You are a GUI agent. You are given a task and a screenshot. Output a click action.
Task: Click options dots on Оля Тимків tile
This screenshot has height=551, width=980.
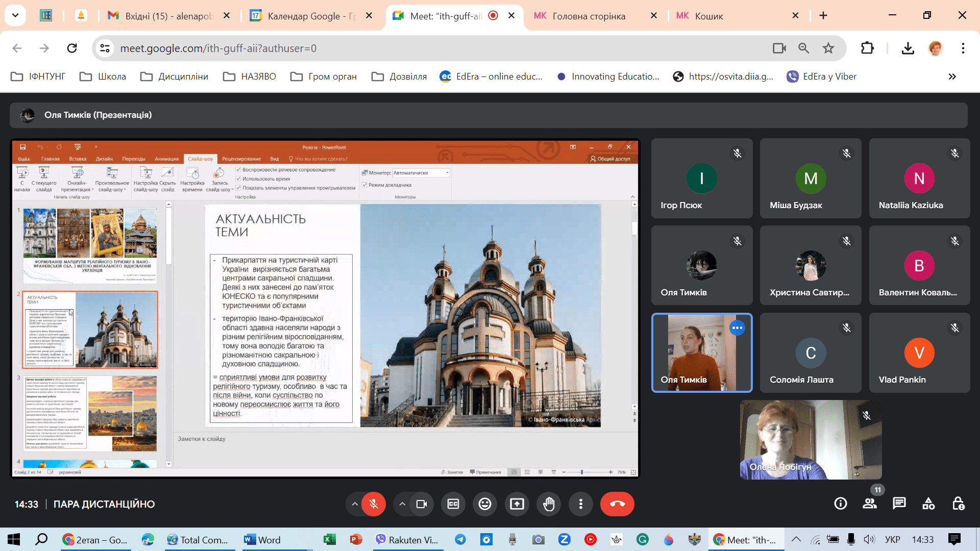pos(737,328)
